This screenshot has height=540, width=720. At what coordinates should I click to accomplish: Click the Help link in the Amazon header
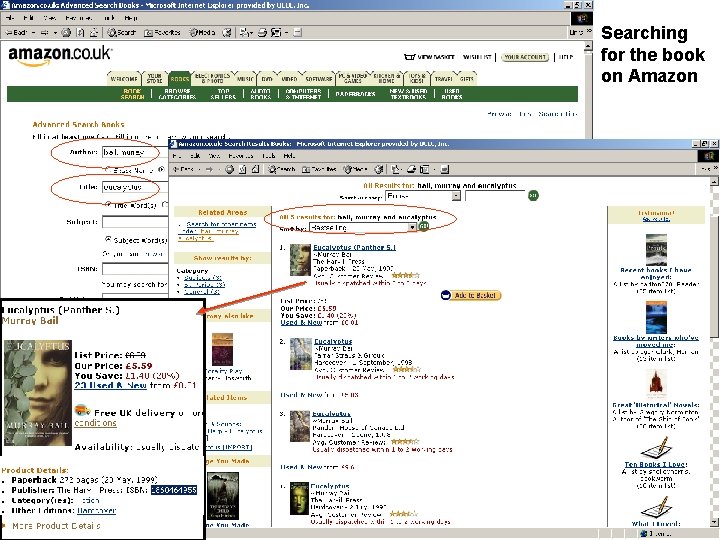tap(566, 57)
